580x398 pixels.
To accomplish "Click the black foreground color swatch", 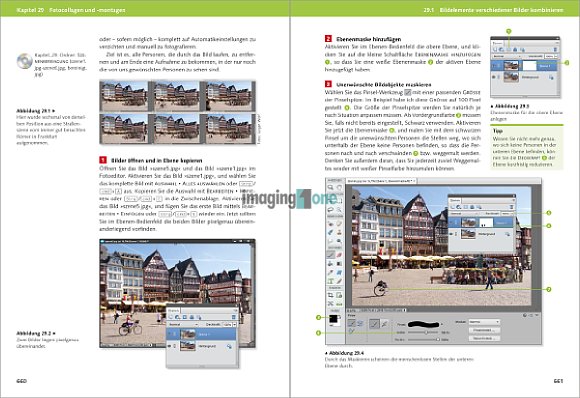I will [333, 318].
